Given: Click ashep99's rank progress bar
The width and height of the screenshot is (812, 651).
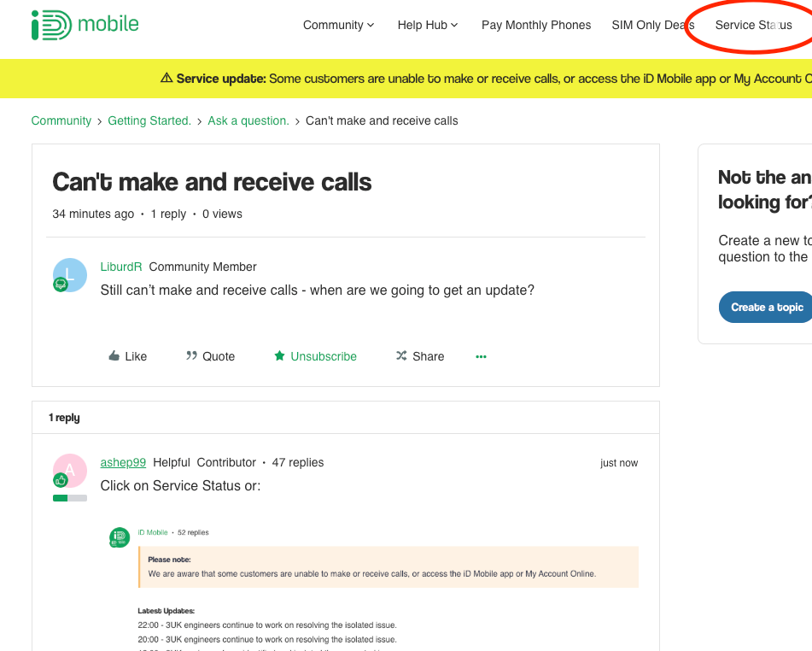Looking at the screenshot, I should [x=70, y=498].
